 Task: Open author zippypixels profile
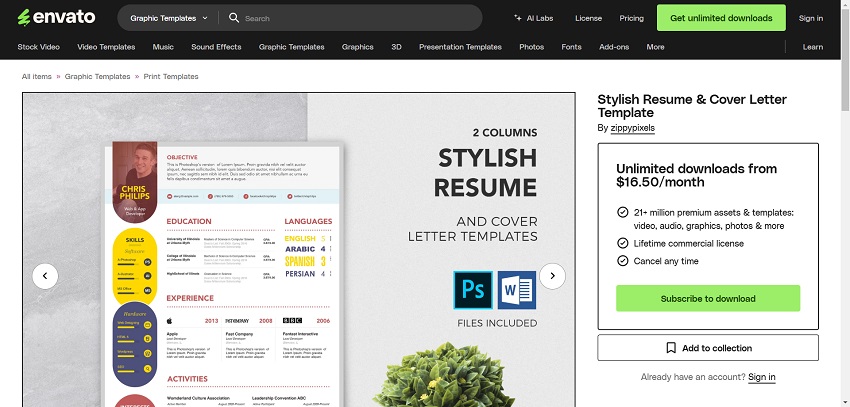pyautogui.click(x=633, y=128)
